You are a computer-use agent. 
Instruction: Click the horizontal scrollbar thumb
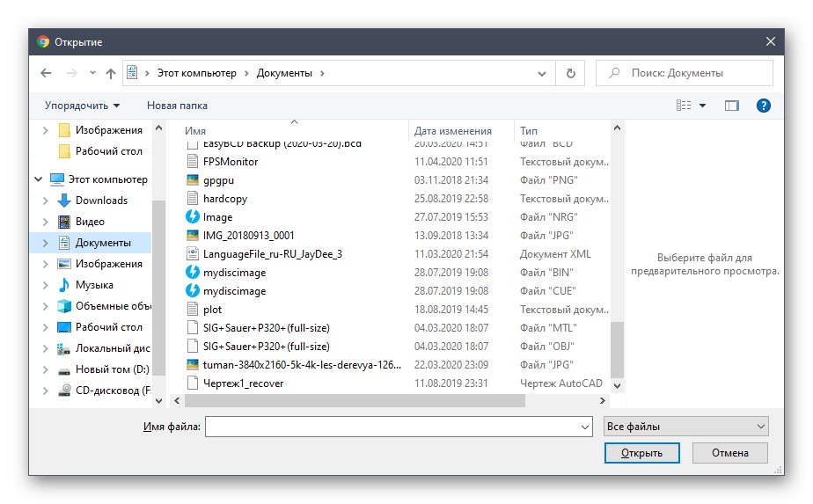coord(355,401)
